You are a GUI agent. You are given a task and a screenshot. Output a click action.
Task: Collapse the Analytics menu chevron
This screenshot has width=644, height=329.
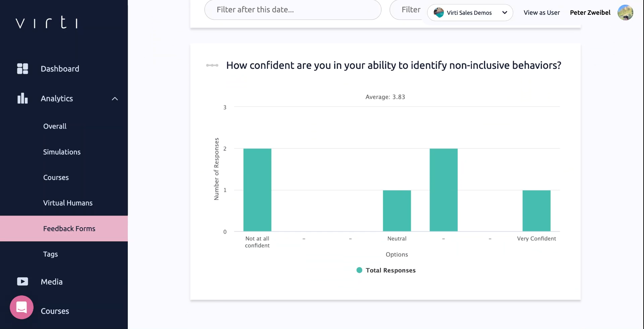[115, 99]
